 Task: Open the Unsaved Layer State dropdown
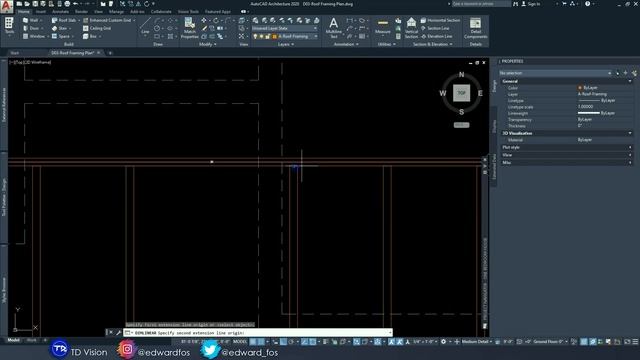pyautogui.click(x=284, y=28)
